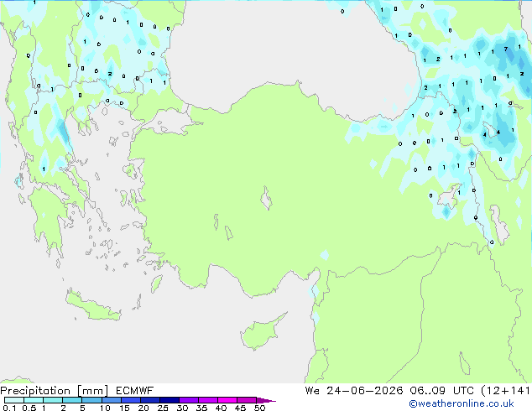This screenshot has height=411, width=532.
Task: Click the legend tick label "0.1"
Action: [9, 408]
